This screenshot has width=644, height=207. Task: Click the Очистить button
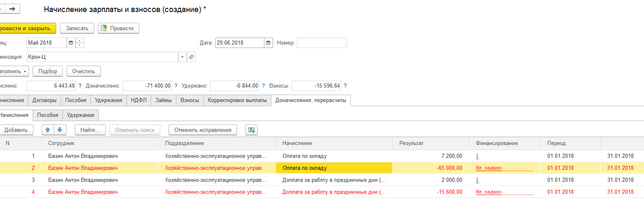(x=83, y=71)
